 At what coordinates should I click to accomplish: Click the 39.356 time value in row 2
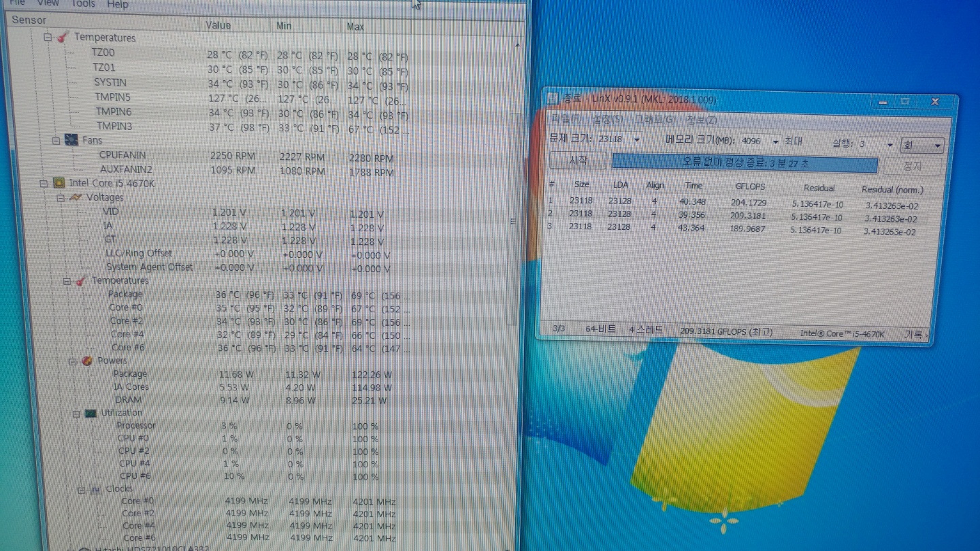tap(691, 215)
